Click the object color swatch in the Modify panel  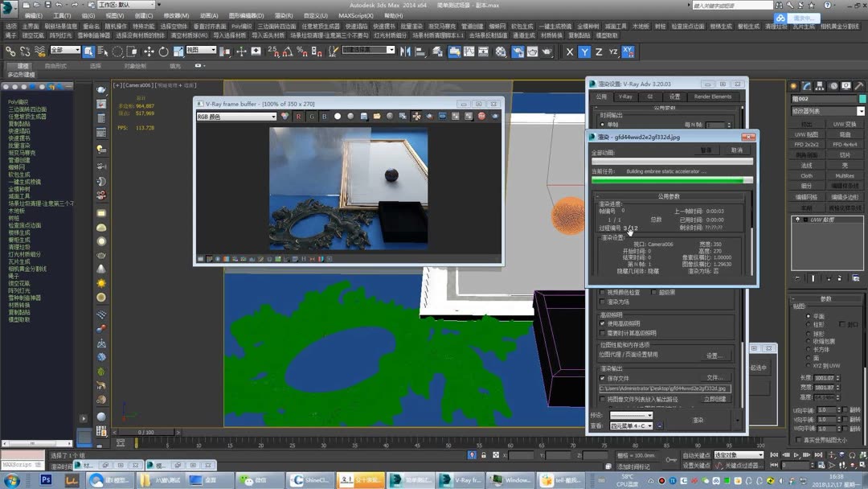point(863,97)
